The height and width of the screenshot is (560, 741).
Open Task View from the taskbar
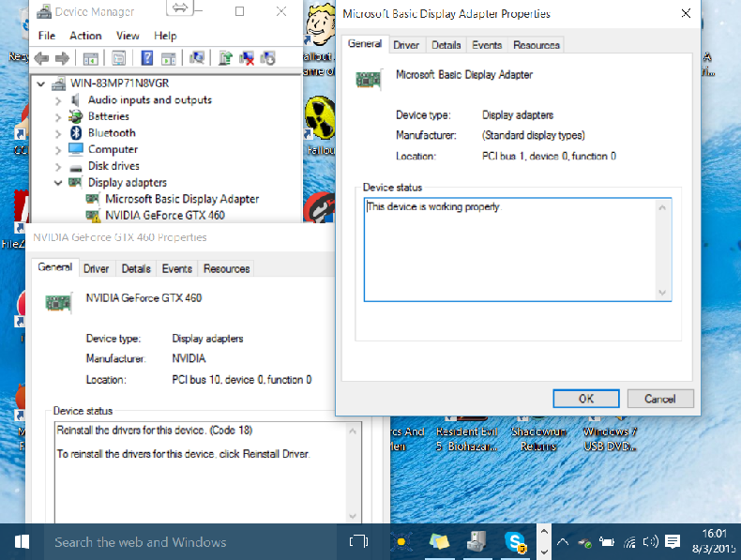[358, 541]
